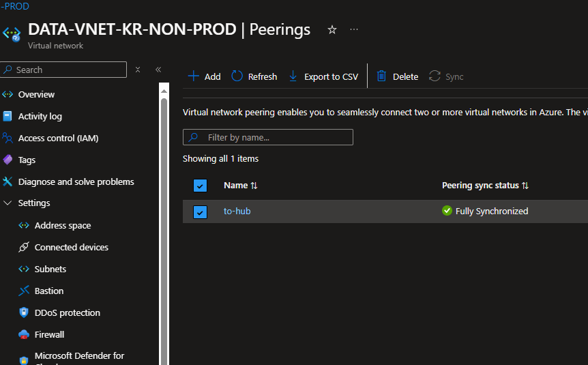Open Connected devices
The height and width of the screenshot is (365, 588).
click(72, 247)
